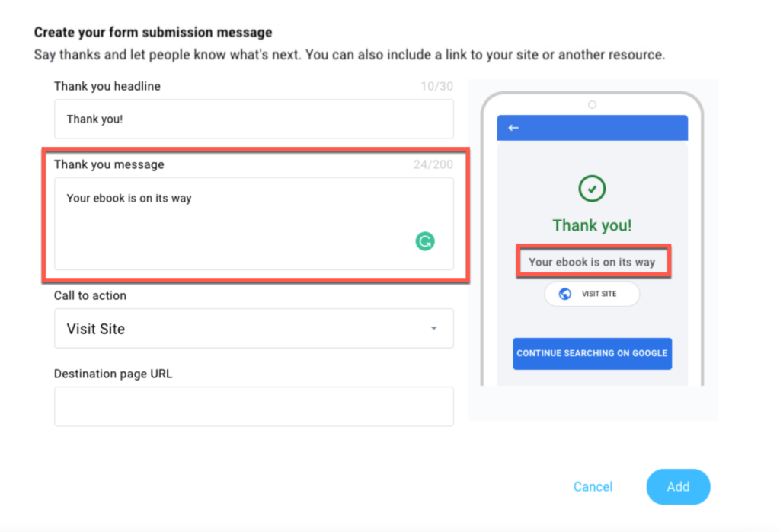
Task: Click the back arrow in phone preview
Action: pos(513,128)
